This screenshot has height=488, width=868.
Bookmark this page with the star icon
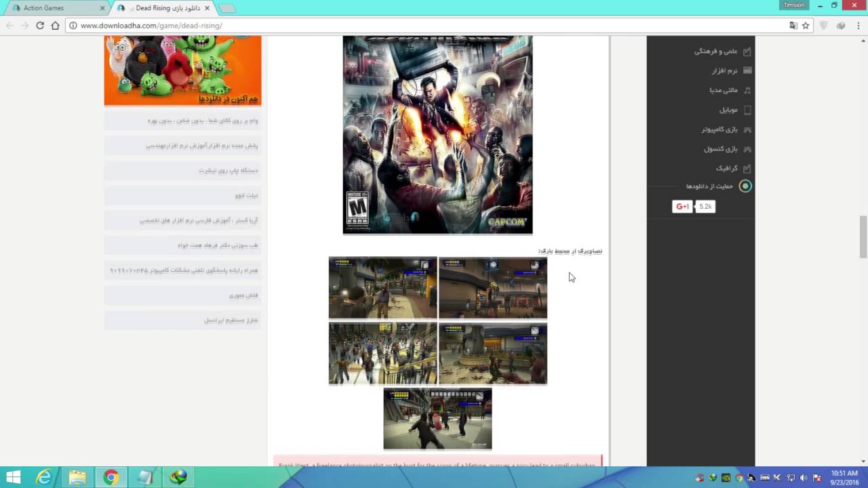click(x=806, y=26)
